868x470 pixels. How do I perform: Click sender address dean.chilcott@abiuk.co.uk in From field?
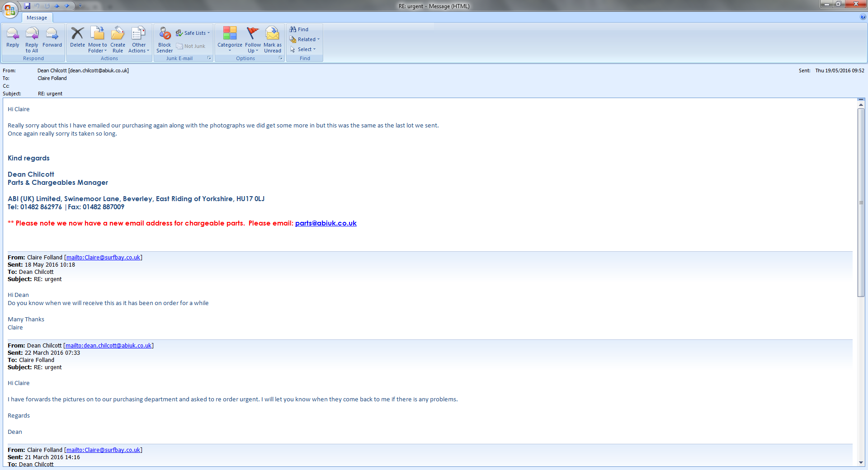(99, 70)
